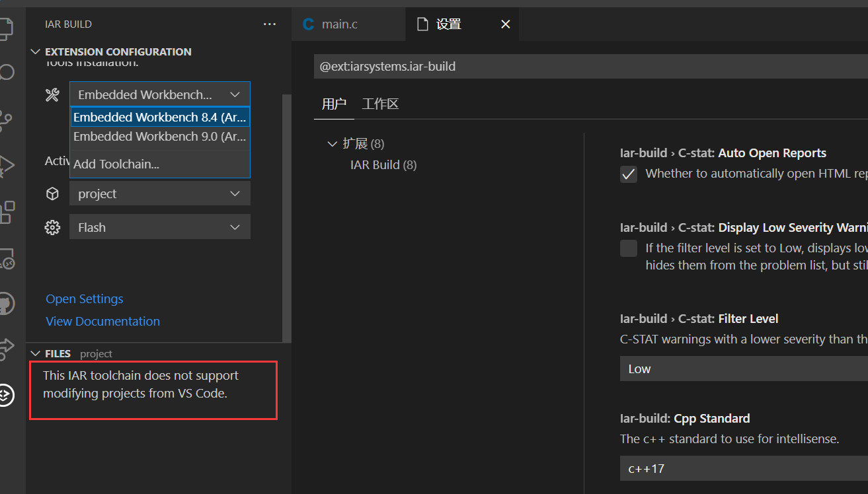
Task: Switch to the 工作区 settings tab
Action: pyautogui.click(x=380, y=104)
